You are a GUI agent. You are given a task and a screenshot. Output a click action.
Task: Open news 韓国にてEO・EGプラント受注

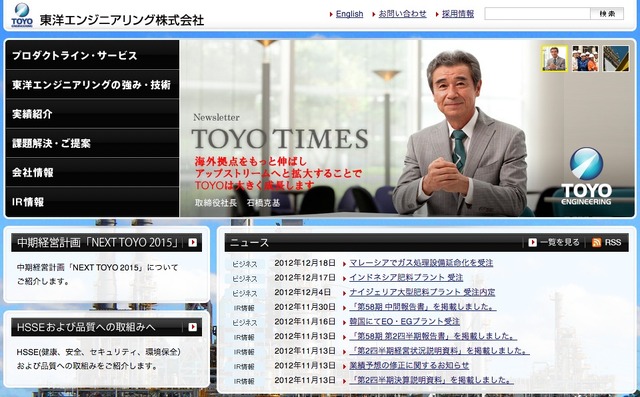404,322
